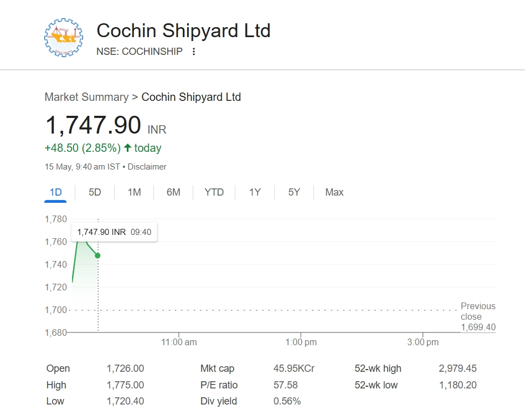Switch chart to YTD range
Screen dimensions: 525x420
(x=214, y=192)
